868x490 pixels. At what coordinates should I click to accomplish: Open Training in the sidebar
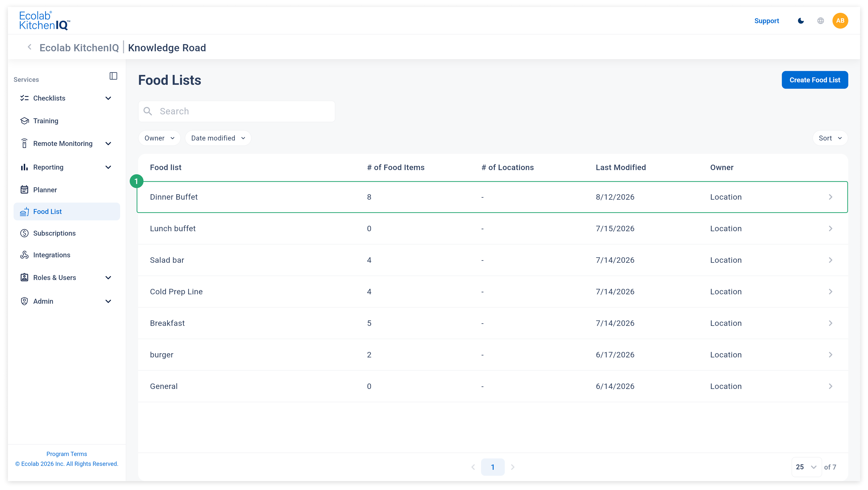[x=67, y=121]
